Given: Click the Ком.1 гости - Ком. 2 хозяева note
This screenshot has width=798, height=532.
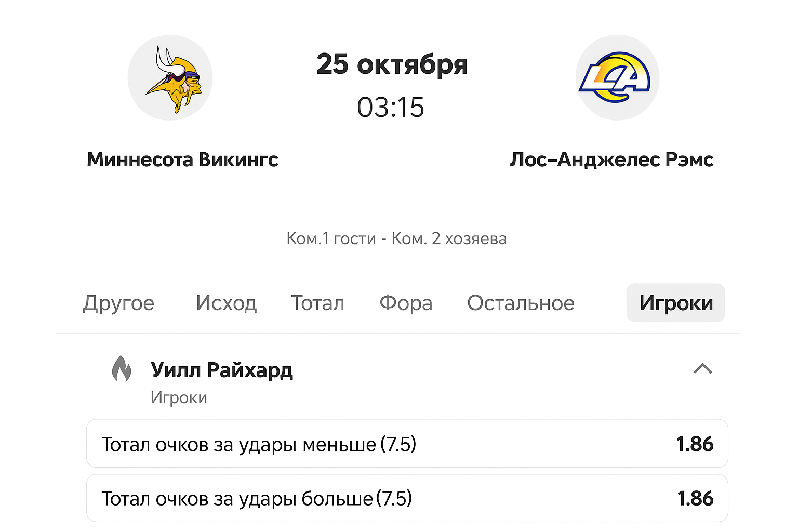Looking at the screenshot, I should pyautogui.click(x=396, y=238).
